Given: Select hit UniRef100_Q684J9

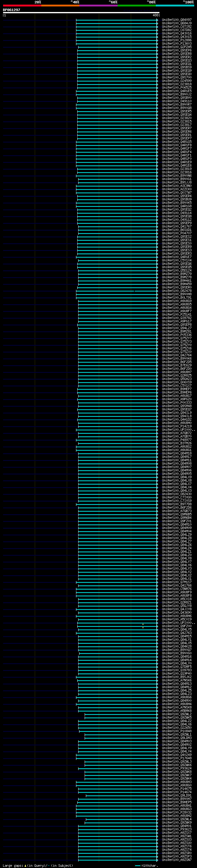Looking at the screenshot, I should pos(177,23).
